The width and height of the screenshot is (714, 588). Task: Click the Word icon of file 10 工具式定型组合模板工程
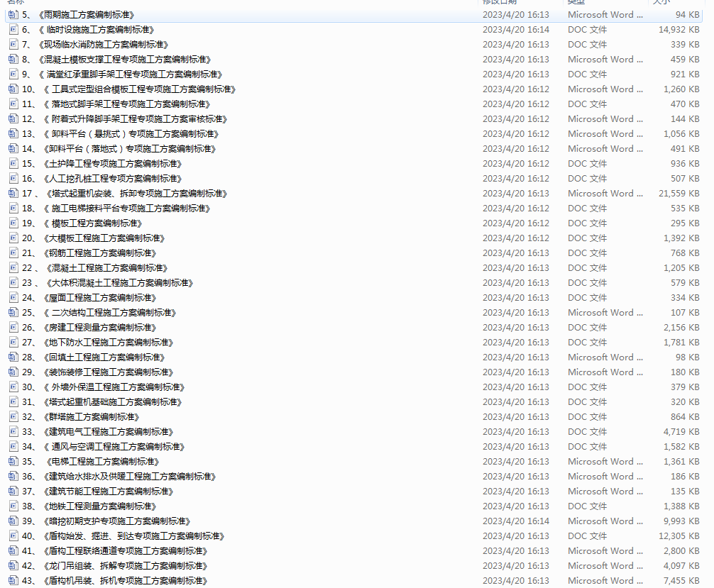pos(13,89)
